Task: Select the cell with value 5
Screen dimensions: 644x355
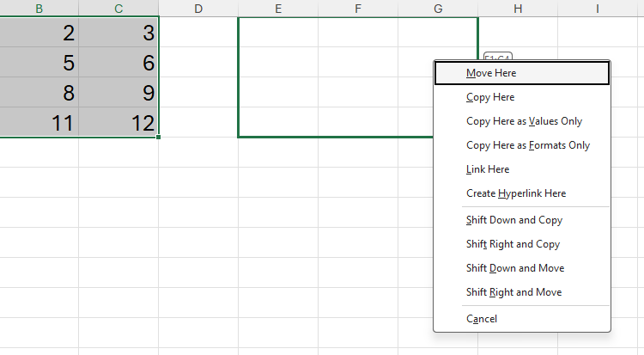Action: (39, 63)
